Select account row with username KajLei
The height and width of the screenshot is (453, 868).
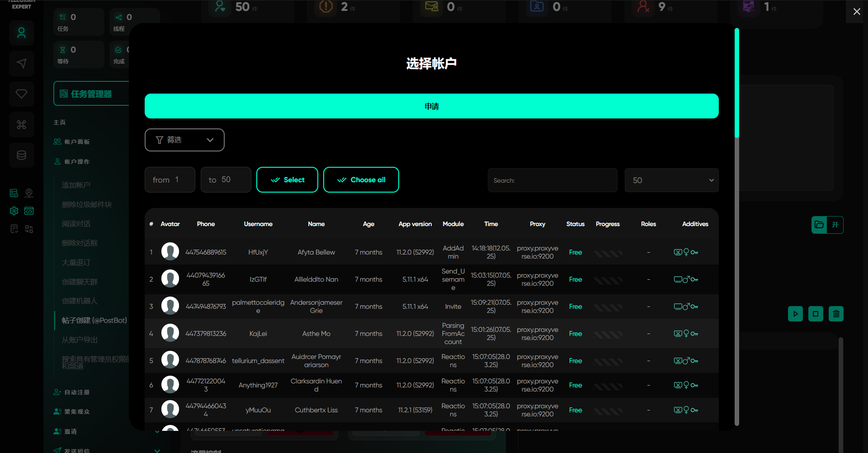click(258, 334)
